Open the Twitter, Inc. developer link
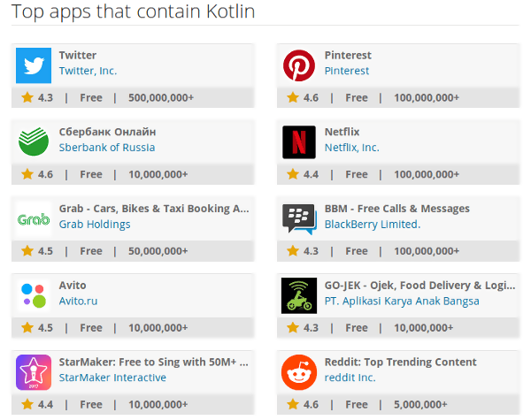 (88, 71)
